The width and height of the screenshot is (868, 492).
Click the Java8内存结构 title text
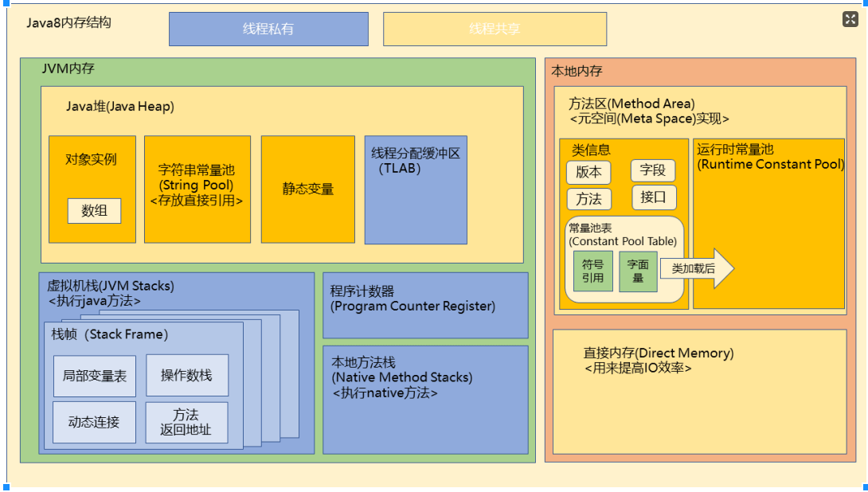click(68, 23)
